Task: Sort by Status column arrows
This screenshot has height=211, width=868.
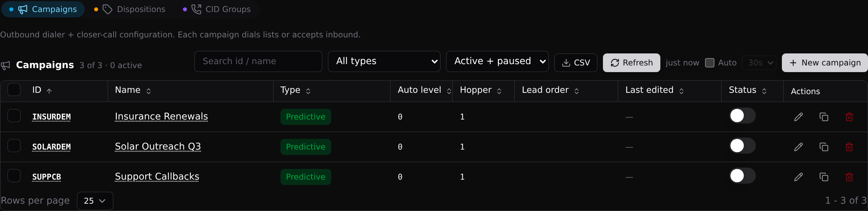Action: tap(764, 91)
